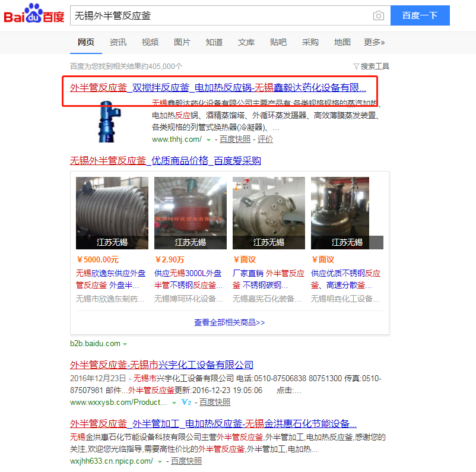This screenshot has height=472, width=476.
Task: Click the Baidu logo
Action: (x=34, y=14)
